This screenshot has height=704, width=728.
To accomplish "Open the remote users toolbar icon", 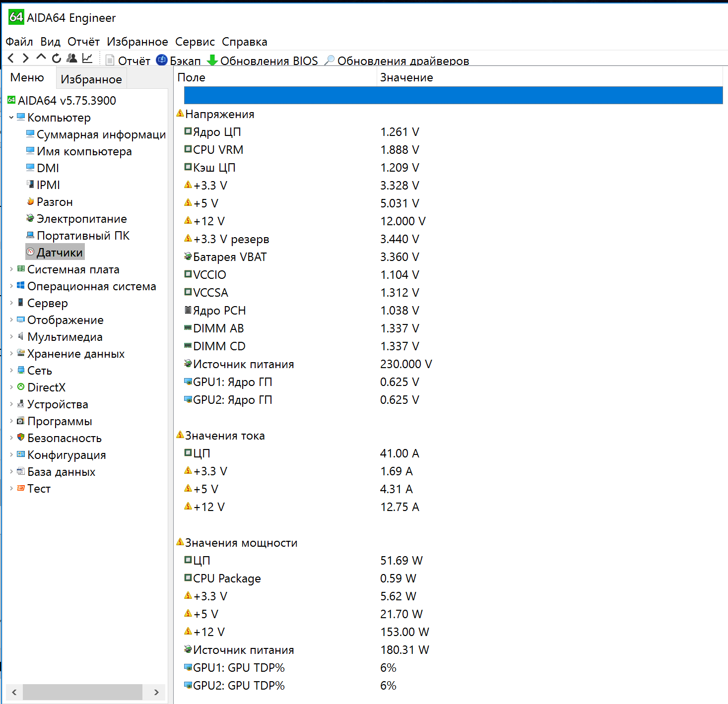I will pyautogui.click(x=72, y=59).
